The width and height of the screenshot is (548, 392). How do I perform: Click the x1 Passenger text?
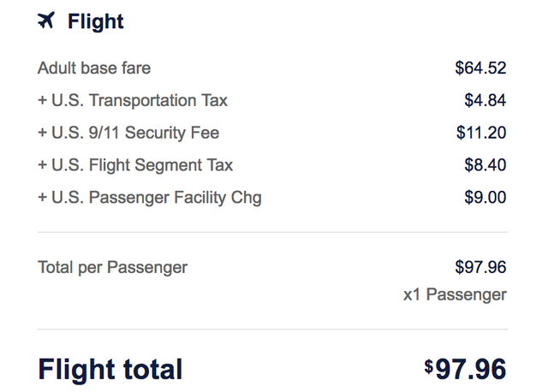pos(455,294)
